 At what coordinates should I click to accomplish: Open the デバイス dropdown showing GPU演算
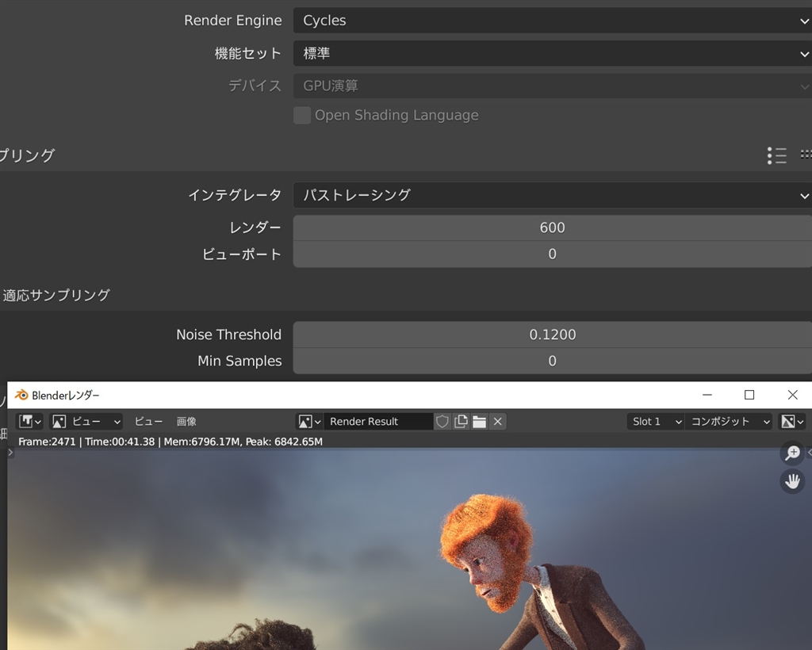click(x=552, y=86)
